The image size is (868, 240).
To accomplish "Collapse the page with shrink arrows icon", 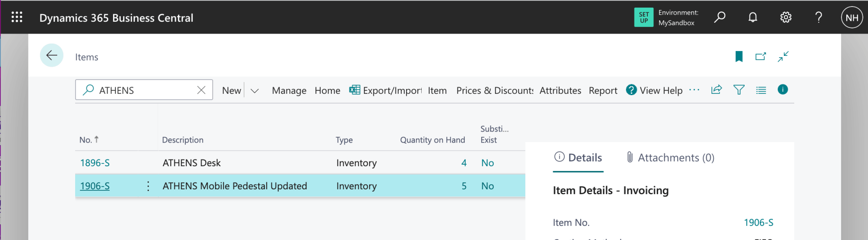I will [783, 57].
